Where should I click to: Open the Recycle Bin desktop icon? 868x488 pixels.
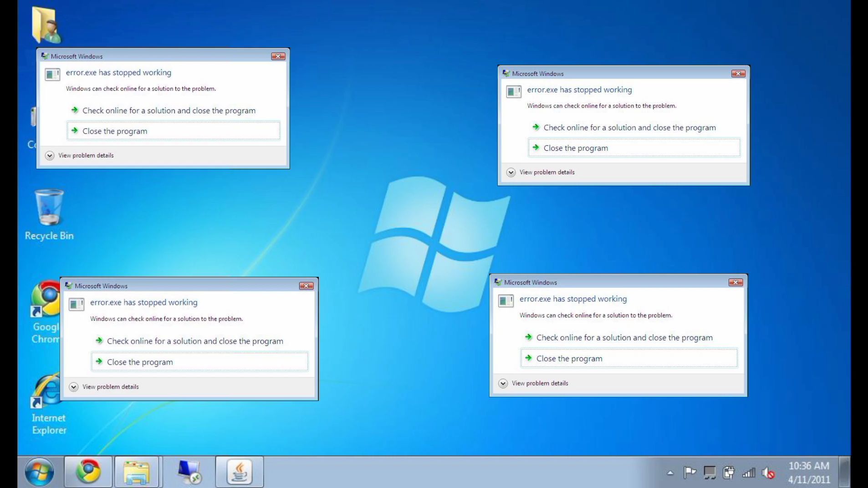(x=49, y=214)
